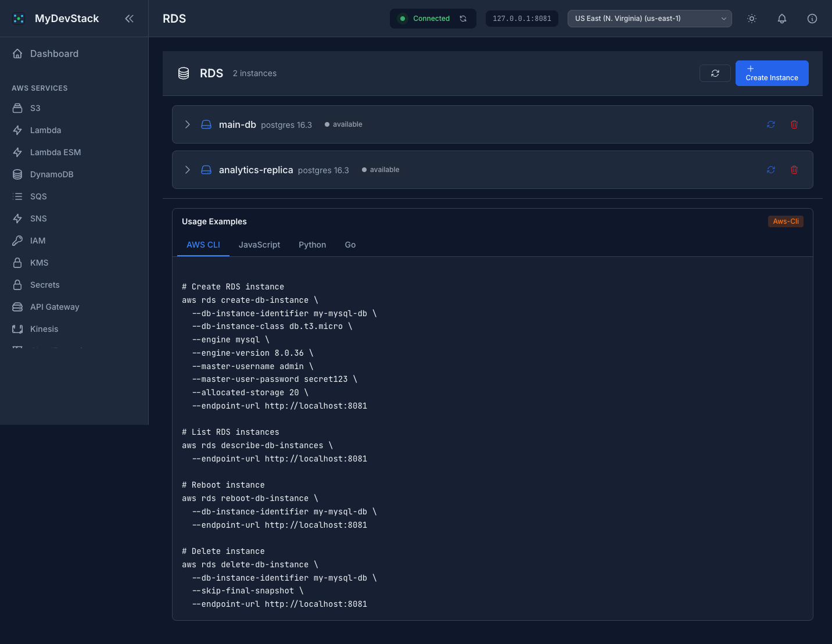Click the analytics-replica available status
Image resolution: width=832 pixels, height=644 pixels.
click(x=381, y=170)
